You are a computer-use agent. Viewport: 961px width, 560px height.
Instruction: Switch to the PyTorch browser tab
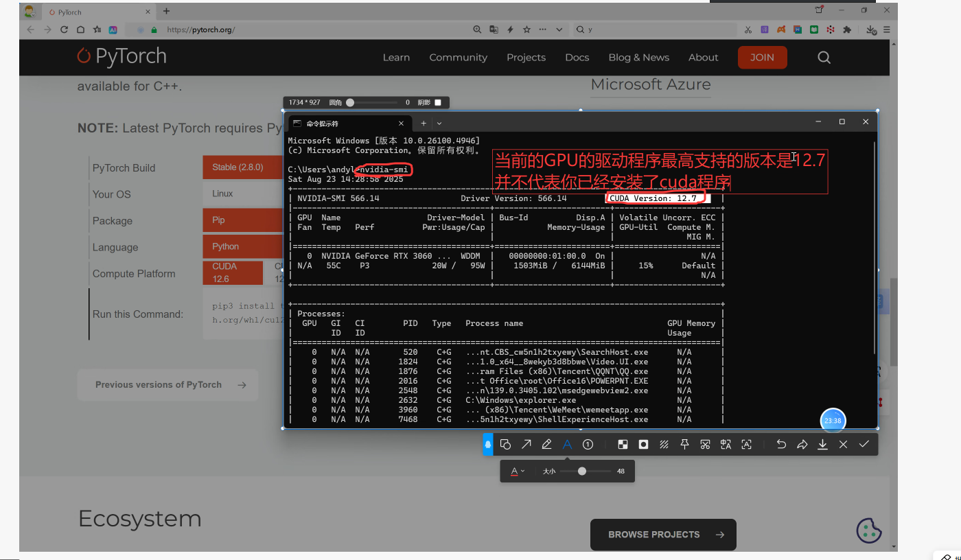[99, 12]
